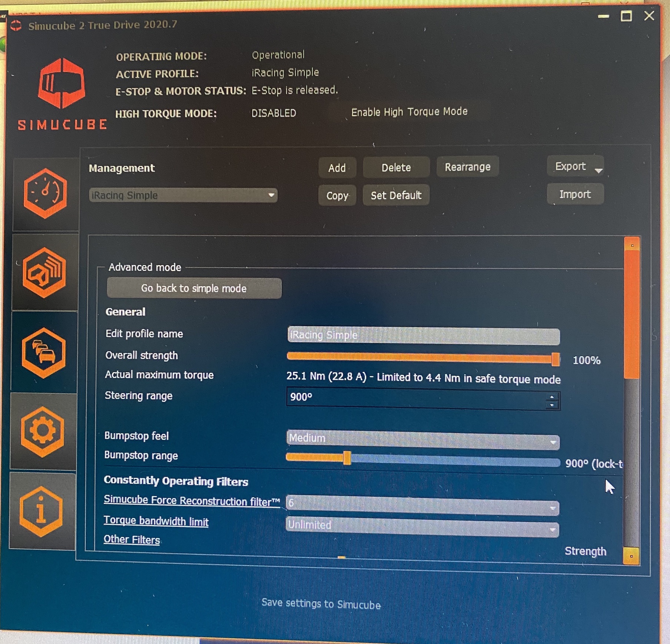
Task: Open the Torque bandwidth limit help link
Action: tap(156, 521)
